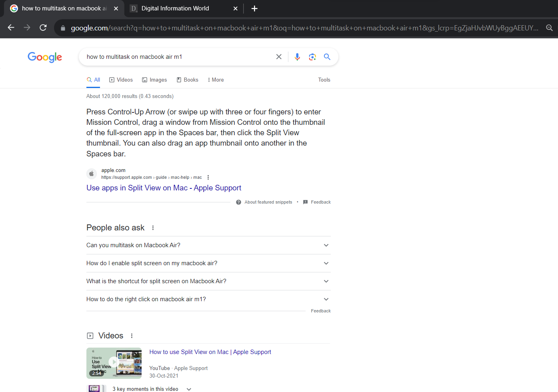The height and width of the screenshot is (392, 558).
Task: Start voice search with microphone icon
Action: pos(297,57)
